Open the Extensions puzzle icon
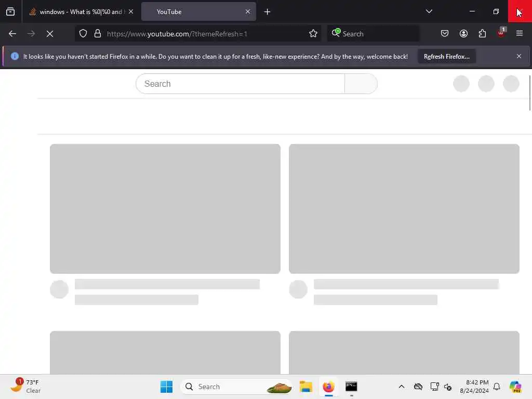Screen dimensions: 532x399 click(482, 34)
